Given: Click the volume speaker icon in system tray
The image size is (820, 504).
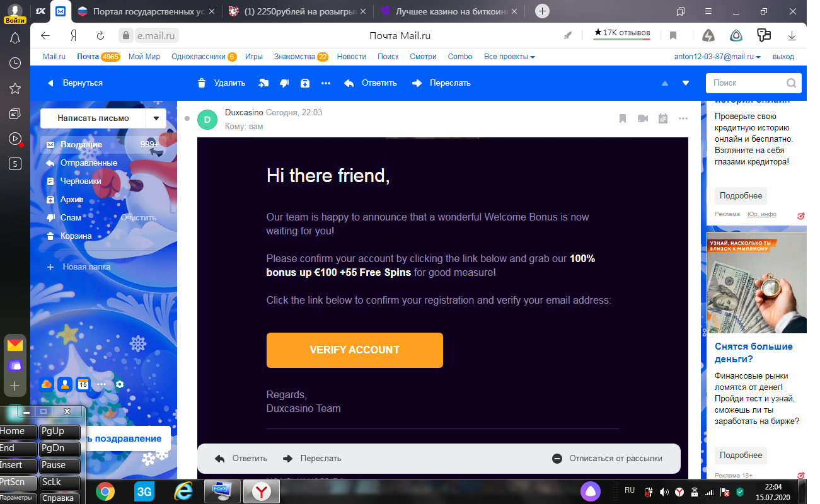Looking at the screenshot, I should point(664,491).
